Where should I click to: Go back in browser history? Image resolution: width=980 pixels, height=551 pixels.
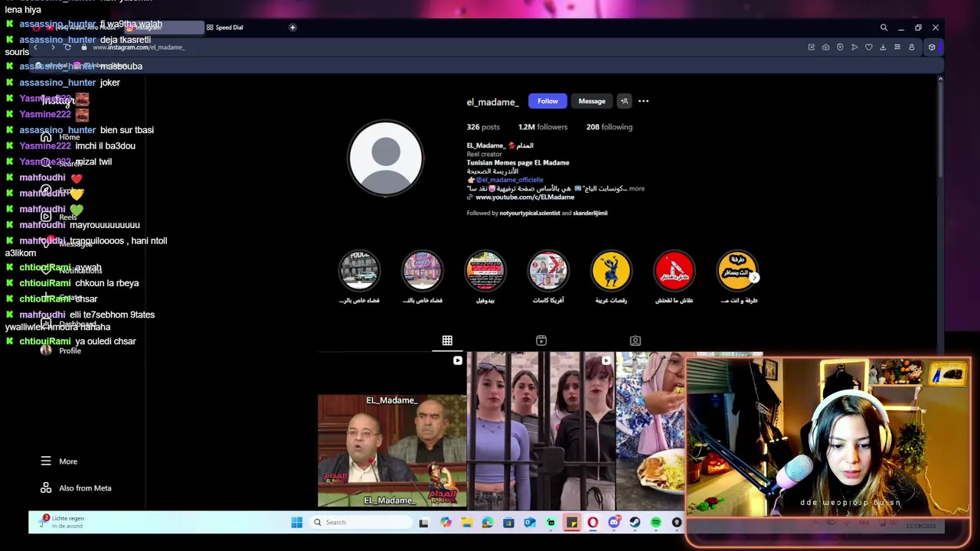[35, 47]
